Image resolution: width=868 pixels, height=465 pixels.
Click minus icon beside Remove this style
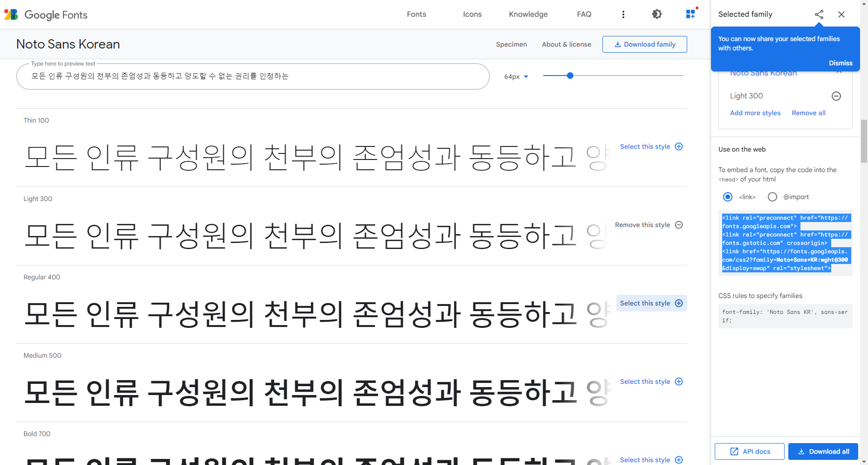point(679,225)
